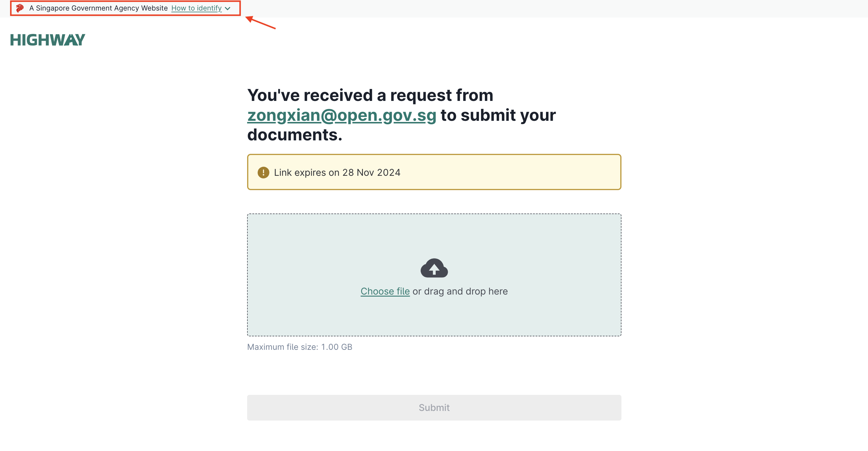Click the Link expires on 28 Nov 2024 banner
Viewport: 868px width, 451px height.
click(434, 172)
